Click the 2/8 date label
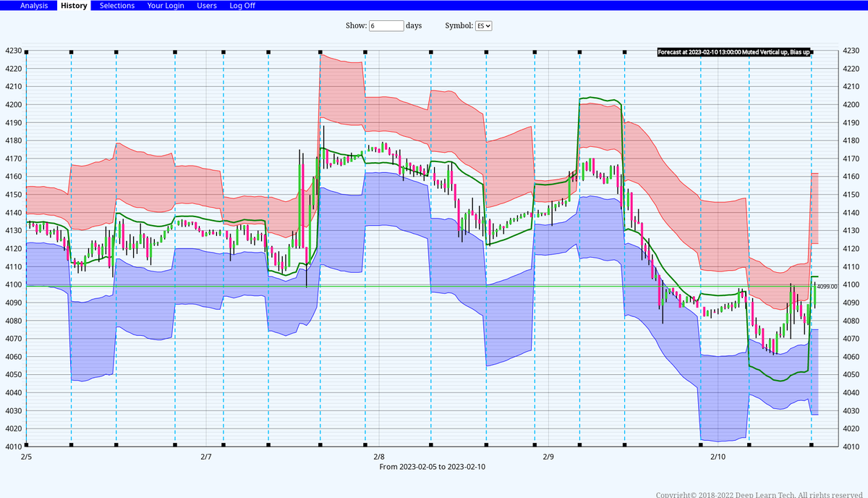The width and height of the screenshot is (868, 498). point(379,457)
